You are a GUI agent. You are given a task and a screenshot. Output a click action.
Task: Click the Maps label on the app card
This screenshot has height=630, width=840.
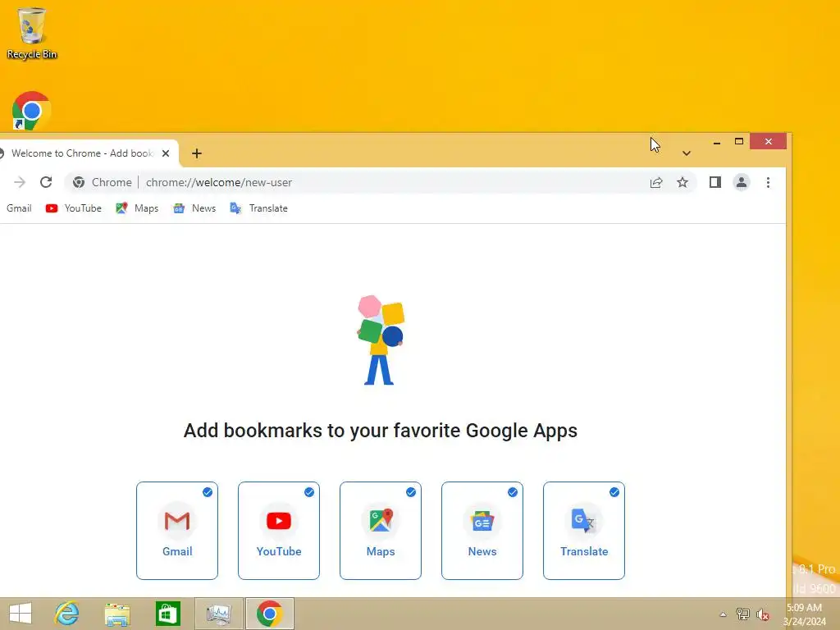tap(381, 551)
